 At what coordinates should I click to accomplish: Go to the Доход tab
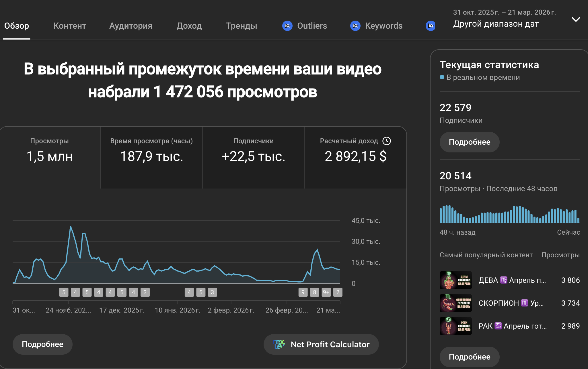point(189,26)
